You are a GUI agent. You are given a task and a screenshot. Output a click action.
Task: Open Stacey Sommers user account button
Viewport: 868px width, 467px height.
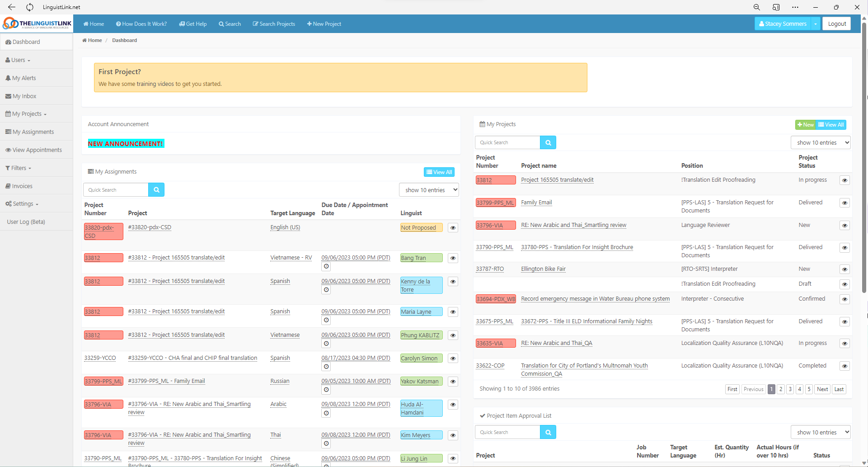click(783, 24)
